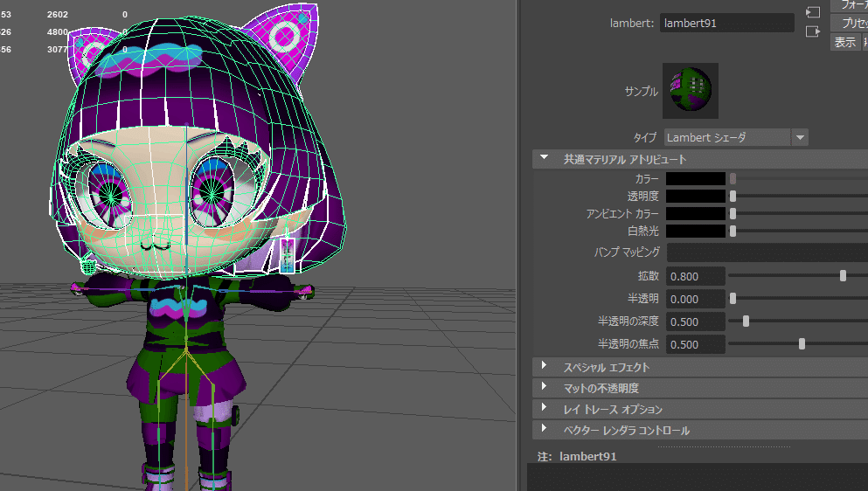Screen dimensions: 868x491
Task: Click the フォーカス button at top right
Action: pos(851,5)
